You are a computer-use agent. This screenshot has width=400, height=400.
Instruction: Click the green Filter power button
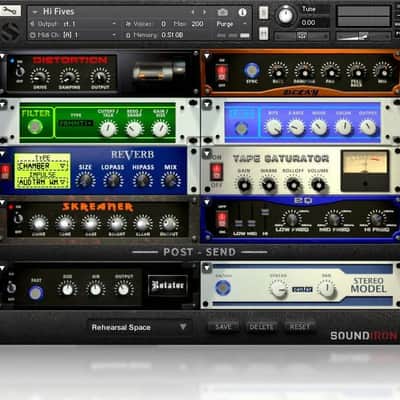[x=35, y=127]
